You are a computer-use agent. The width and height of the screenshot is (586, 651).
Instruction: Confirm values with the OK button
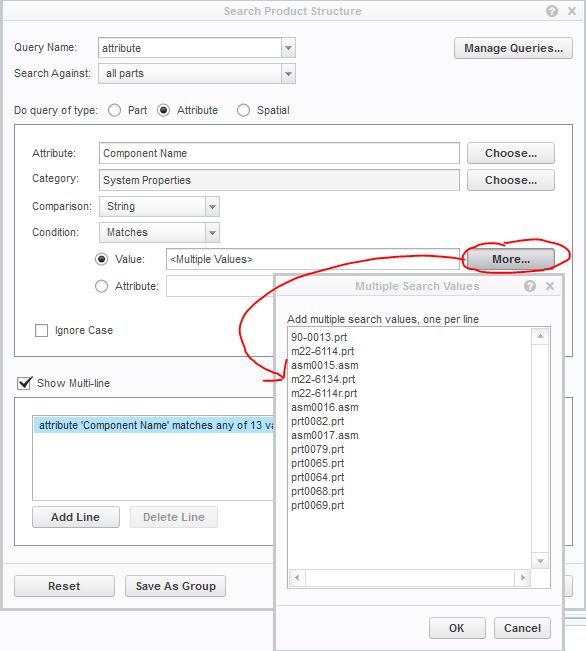coord(457,628)
